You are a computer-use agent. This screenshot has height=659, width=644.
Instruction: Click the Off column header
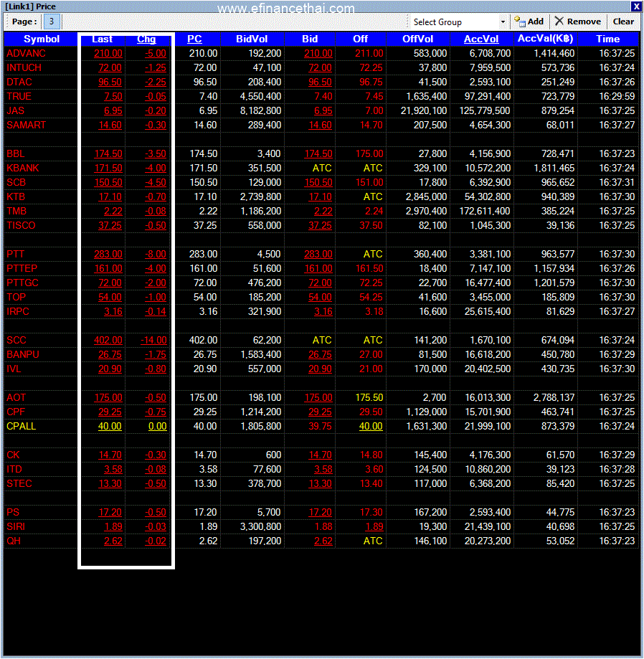tap(360, 39)
